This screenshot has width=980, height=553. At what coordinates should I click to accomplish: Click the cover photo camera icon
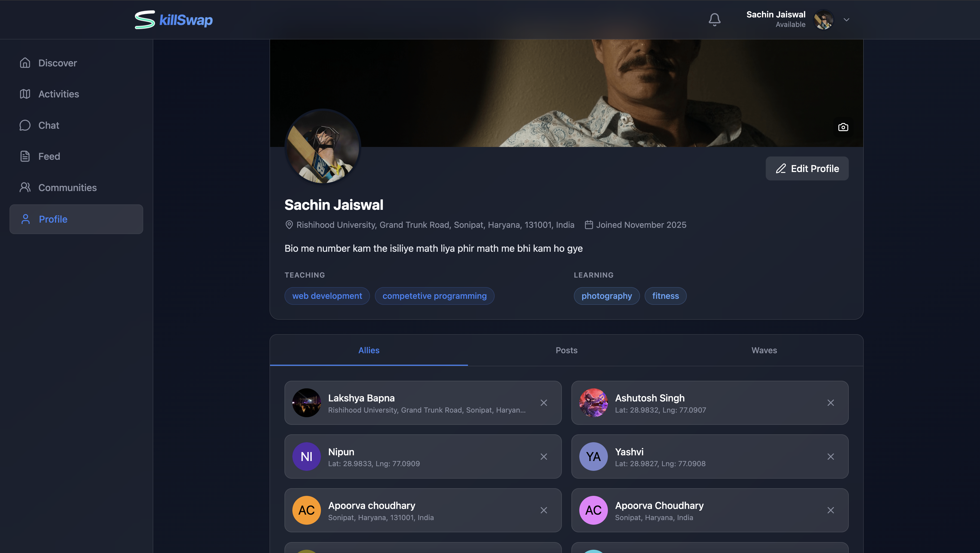843,127
